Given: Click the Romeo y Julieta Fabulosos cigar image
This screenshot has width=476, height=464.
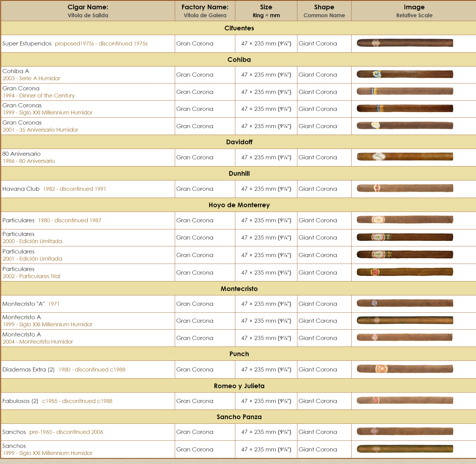Looking at the screenshot, I should 405,400.
